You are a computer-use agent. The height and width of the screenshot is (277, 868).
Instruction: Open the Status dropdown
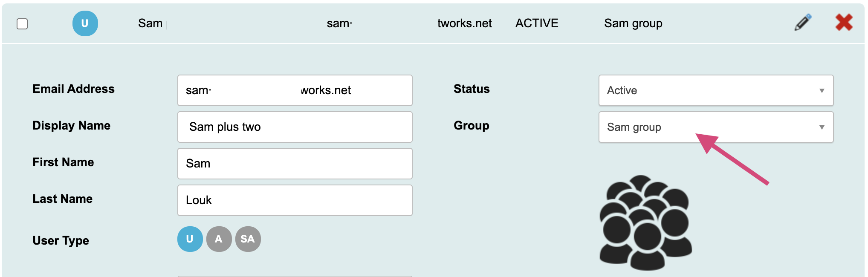715,90
